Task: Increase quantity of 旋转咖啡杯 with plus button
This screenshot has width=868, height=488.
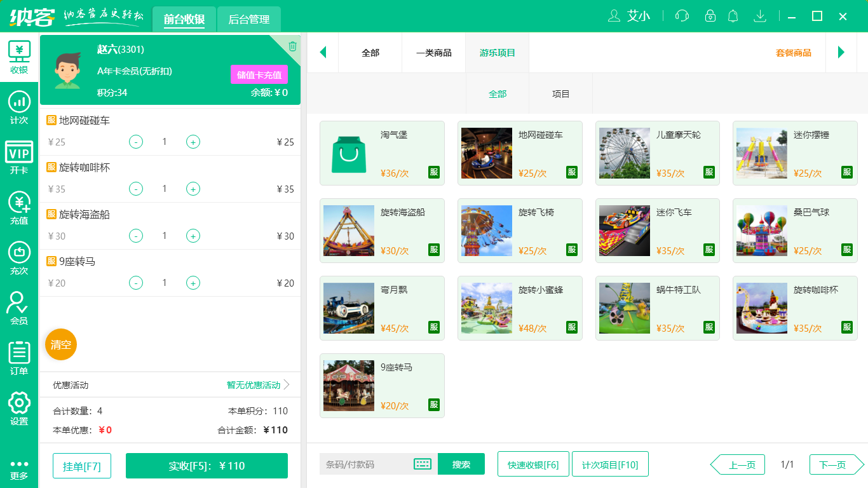Action: point(193,189)
